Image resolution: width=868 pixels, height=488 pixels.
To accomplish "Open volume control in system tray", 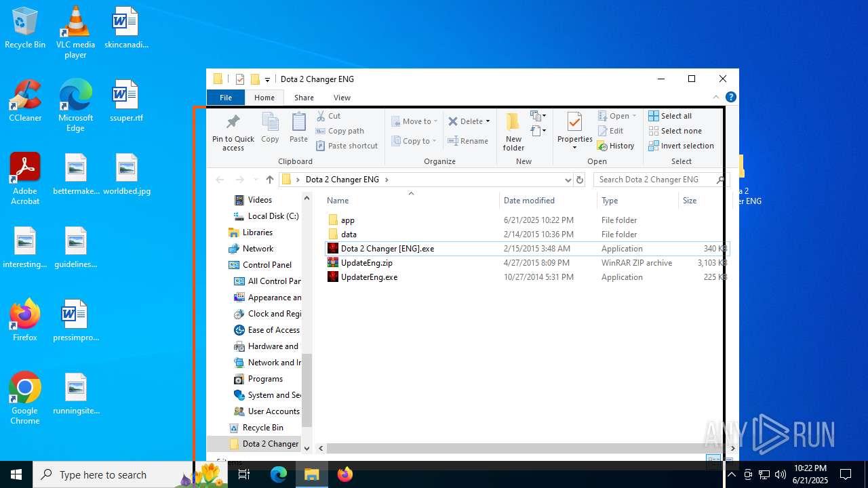I will pyautogui.click(x=780, y=474).
